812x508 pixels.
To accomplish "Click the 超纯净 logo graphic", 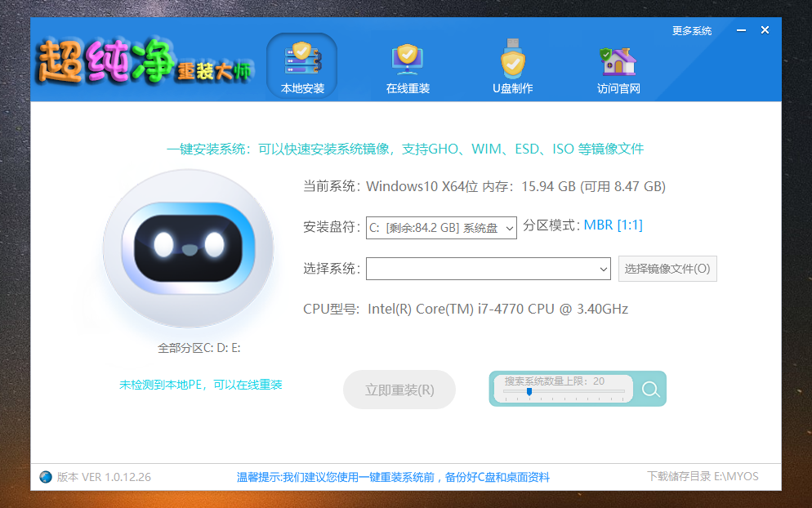I will click(145, 61).
